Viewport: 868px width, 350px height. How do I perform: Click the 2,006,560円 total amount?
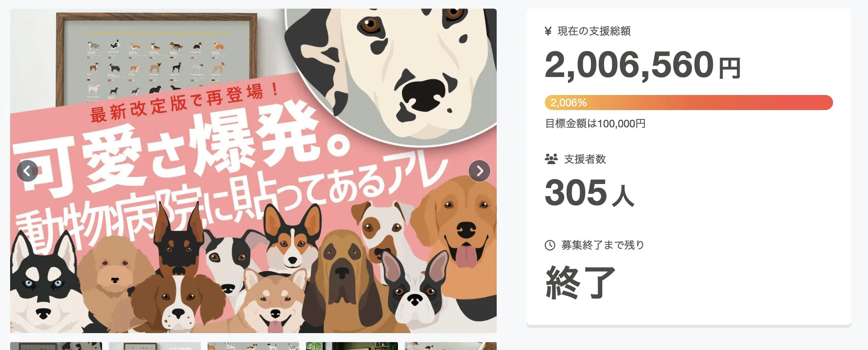coord(642,65)
